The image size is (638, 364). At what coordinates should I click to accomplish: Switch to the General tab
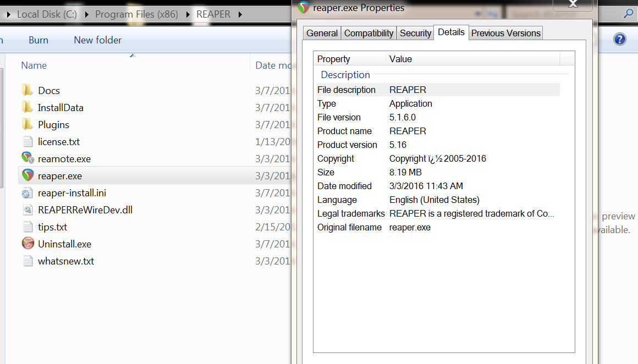click(x=322, y=33)
